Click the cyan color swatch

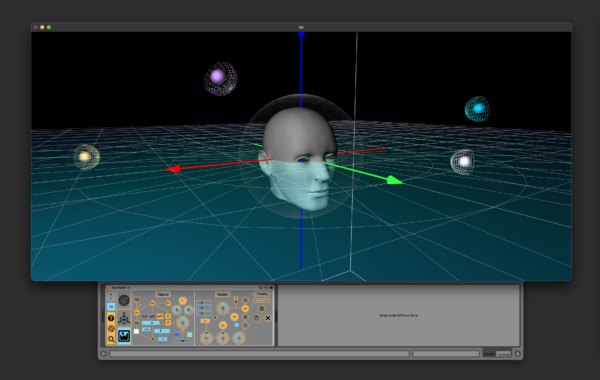(189, 334)
